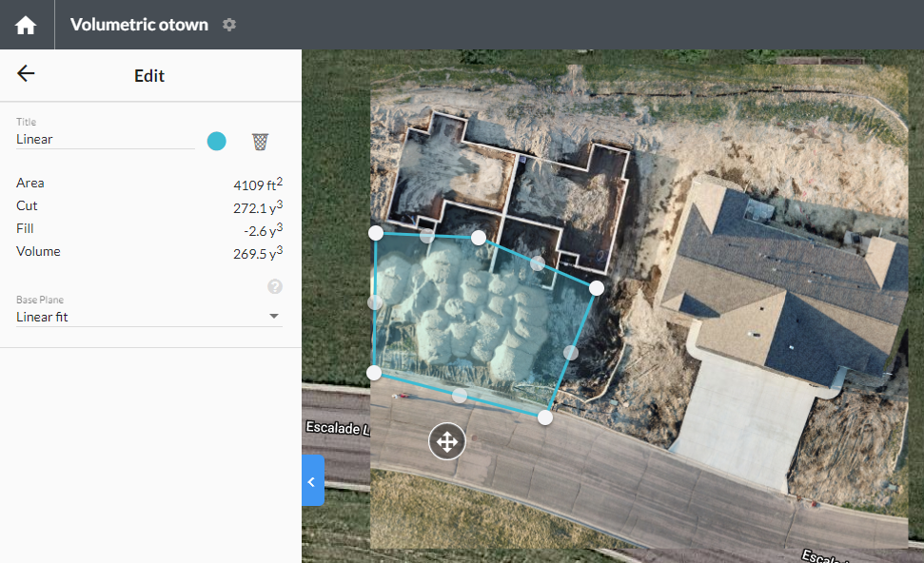Delete the annotation with the trash icon

coord(260,142)
